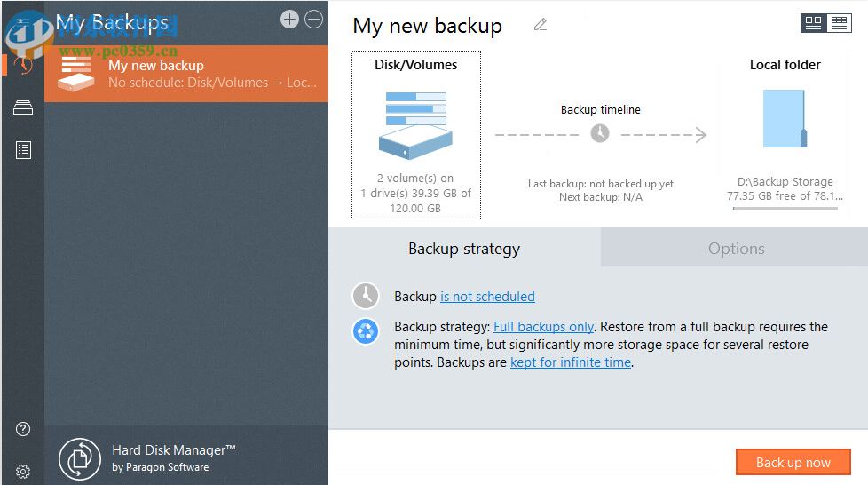Click the schedule clock icon in strategy
This screenshot has width=868, height=485.
[366, 296]
